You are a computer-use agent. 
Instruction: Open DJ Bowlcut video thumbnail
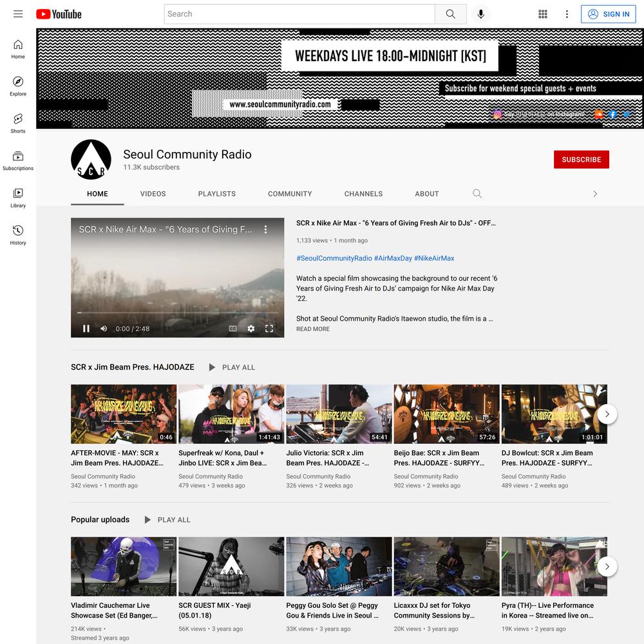click(x=554, y=414)
